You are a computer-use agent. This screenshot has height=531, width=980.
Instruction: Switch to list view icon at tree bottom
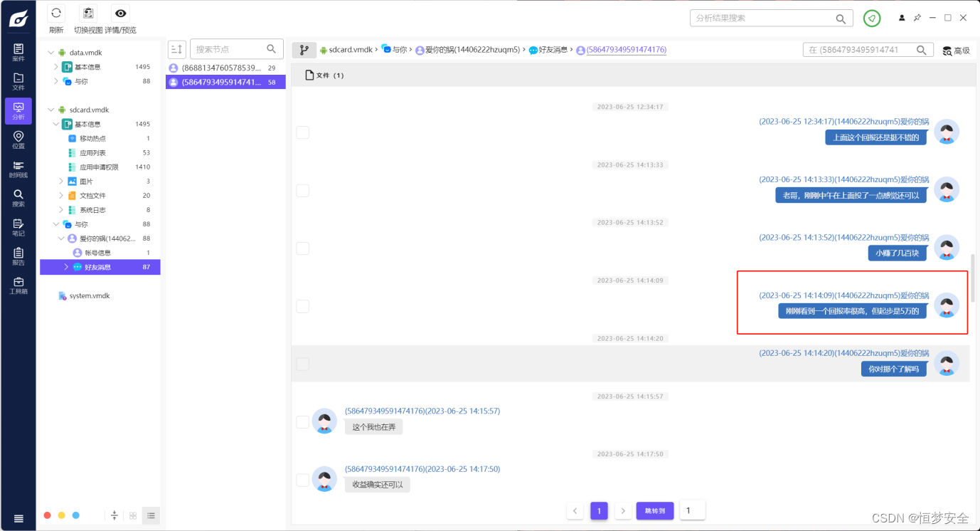click(x=151, y=515)
